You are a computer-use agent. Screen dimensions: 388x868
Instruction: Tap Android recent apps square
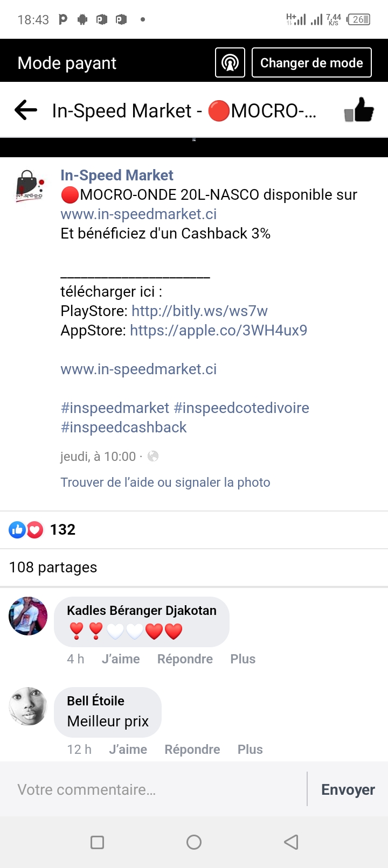pos(97,842)
